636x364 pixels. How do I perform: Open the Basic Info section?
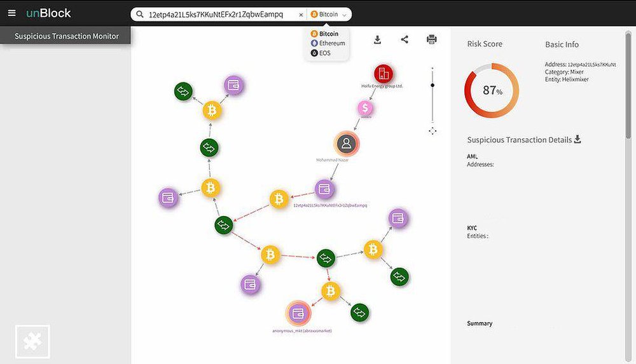(x=562, y=44)
